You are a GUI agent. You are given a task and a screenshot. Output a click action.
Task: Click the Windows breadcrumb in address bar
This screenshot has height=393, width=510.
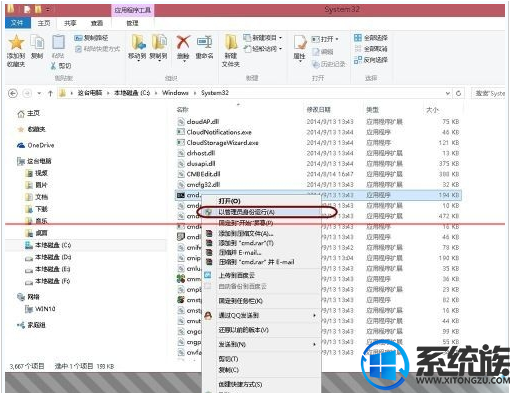click(175, 93)
